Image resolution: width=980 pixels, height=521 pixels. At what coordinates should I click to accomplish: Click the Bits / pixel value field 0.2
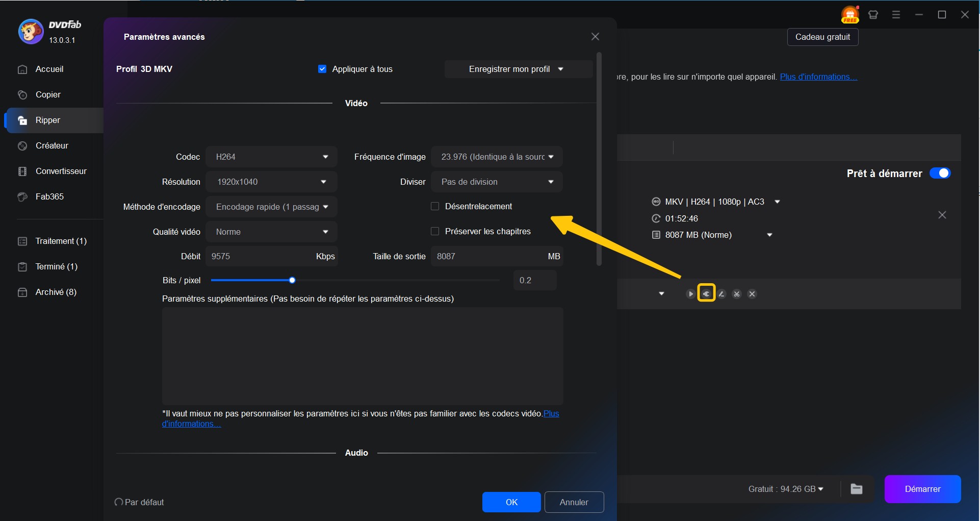click(x=535, y=280)
